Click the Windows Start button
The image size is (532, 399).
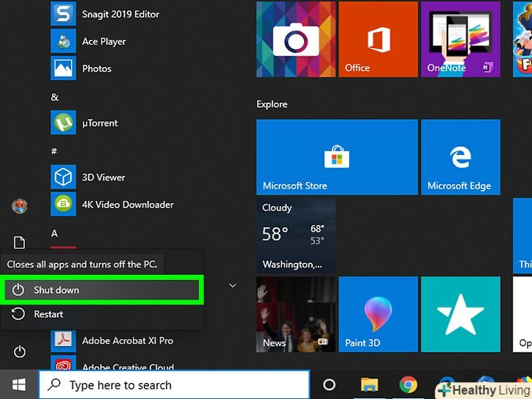tap(19, 384)
